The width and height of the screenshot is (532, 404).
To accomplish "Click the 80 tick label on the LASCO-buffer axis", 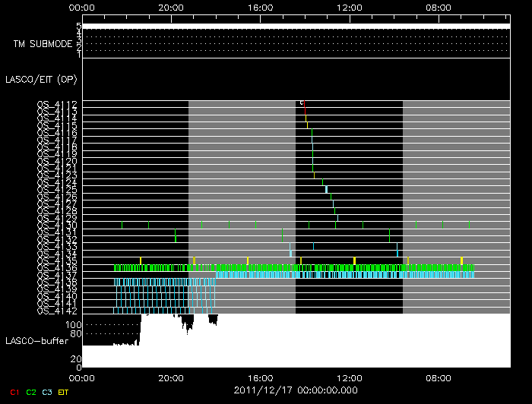I will (x=76, y=334).
